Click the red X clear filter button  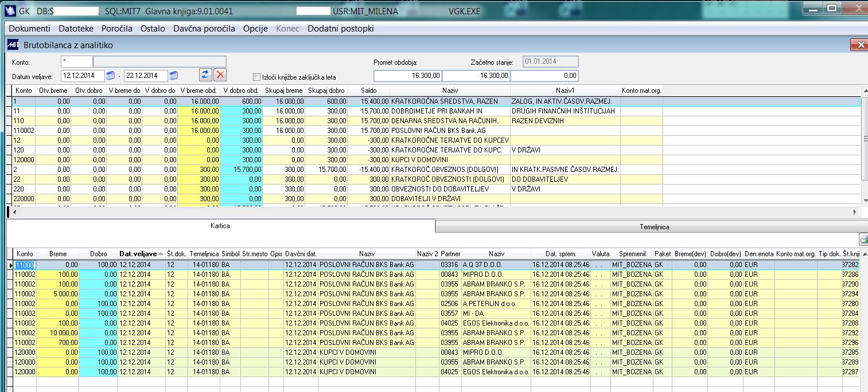tap(220, 75)
